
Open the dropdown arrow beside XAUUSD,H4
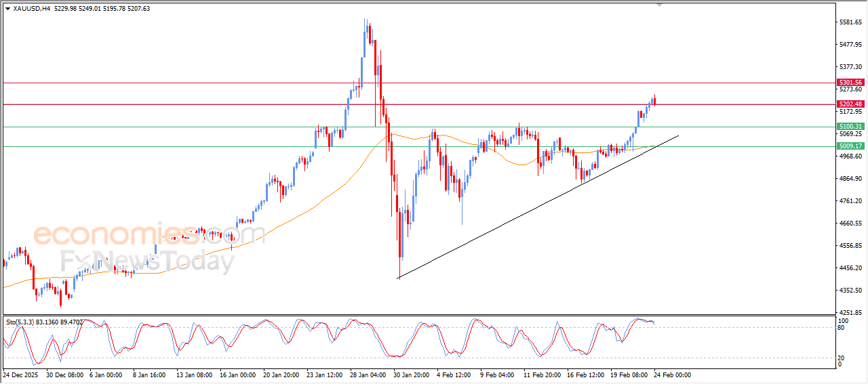[x=7, y=8]
